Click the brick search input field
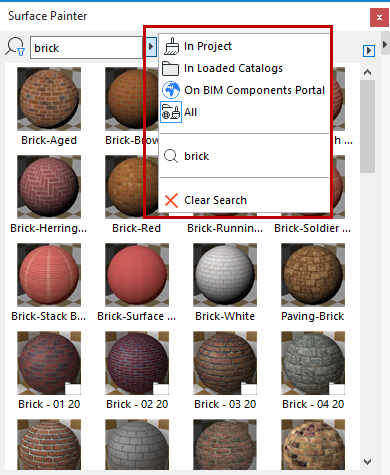390x475 pixels. point(87,48)
